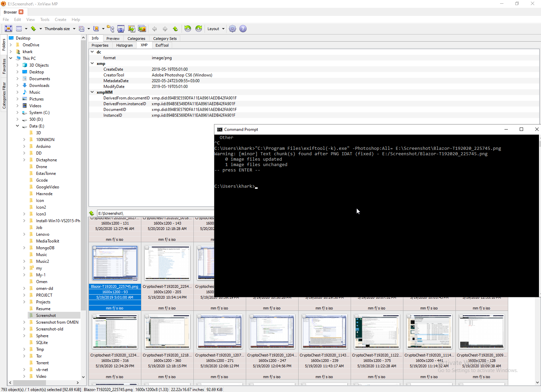Viewport: 541px width, 392px height.
Task: Open the view mode dropdown arrow
Action: pos(26,29)
